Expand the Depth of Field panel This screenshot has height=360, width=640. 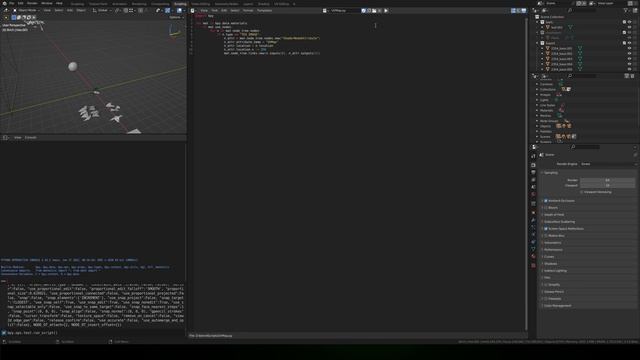click(554, 215)
